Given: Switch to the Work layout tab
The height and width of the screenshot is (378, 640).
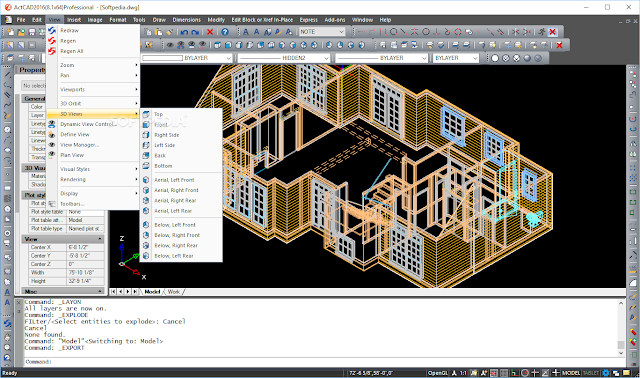Looking at the screenshot, I should (x=174, y=292).
